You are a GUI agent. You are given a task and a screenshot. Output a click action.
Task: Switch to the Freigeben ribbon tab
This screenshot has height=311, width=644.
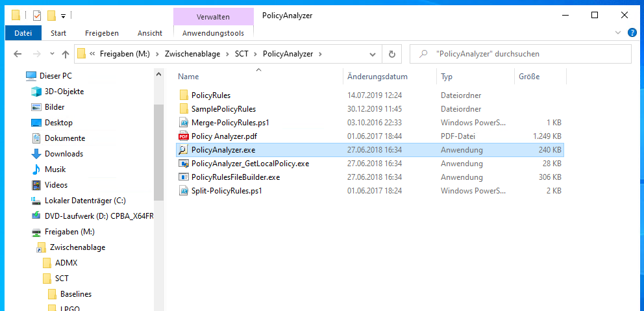point(102,33)
